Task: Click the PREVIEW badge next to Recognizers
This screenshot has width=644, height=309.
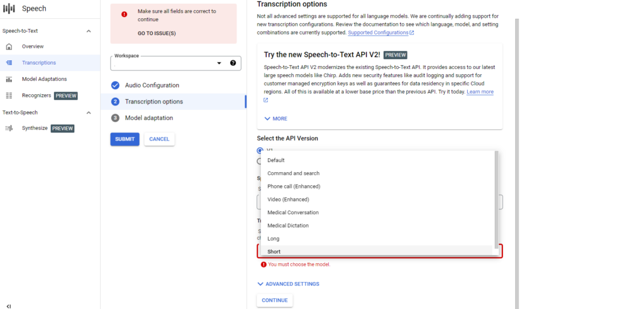Action: tap(65, 95)
